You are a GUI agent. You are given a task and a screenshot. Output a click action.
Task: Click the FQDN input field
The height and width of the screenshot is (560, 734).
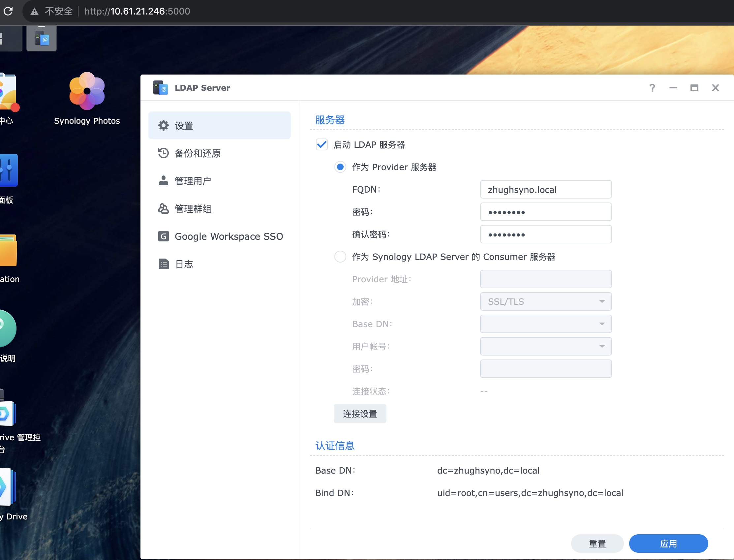(x=546, y=189)
